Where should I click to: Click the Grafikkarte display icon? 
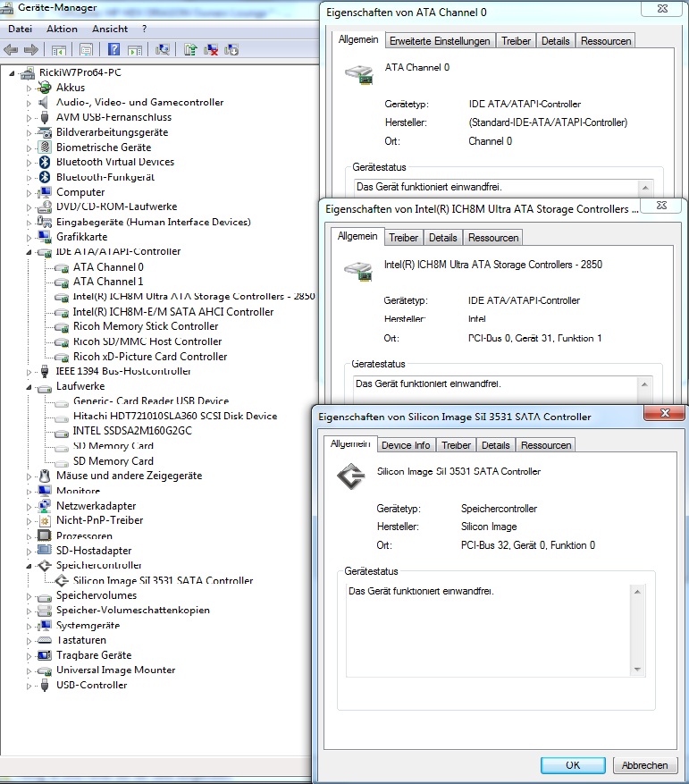click(45, 237)
